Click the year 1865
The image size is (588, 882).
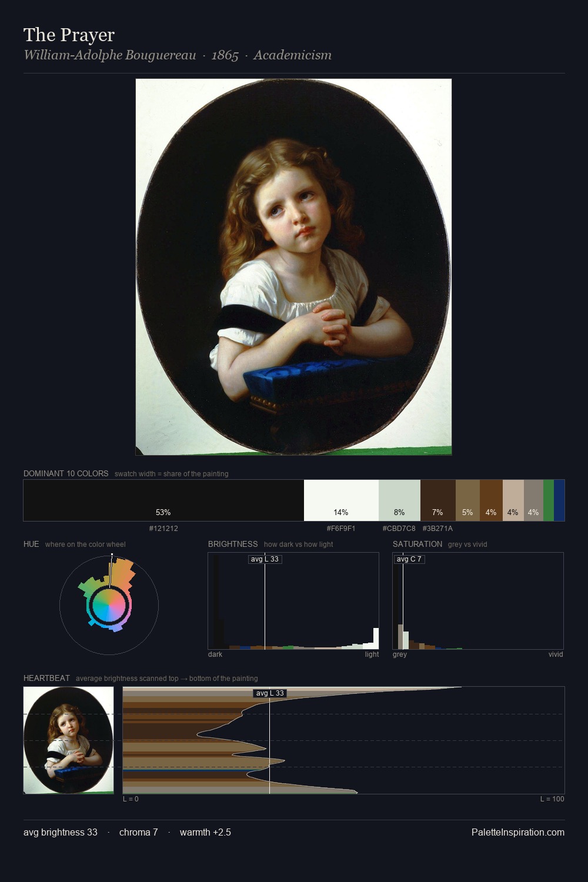tap(225, 55)
